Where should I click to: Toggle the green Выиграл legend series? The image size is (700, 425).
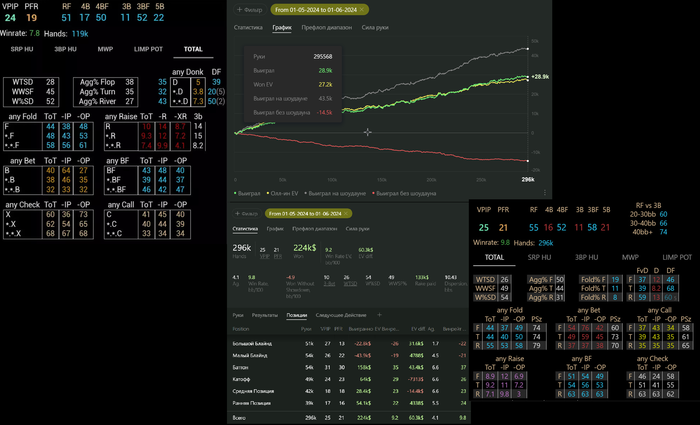tap(247, 193)
